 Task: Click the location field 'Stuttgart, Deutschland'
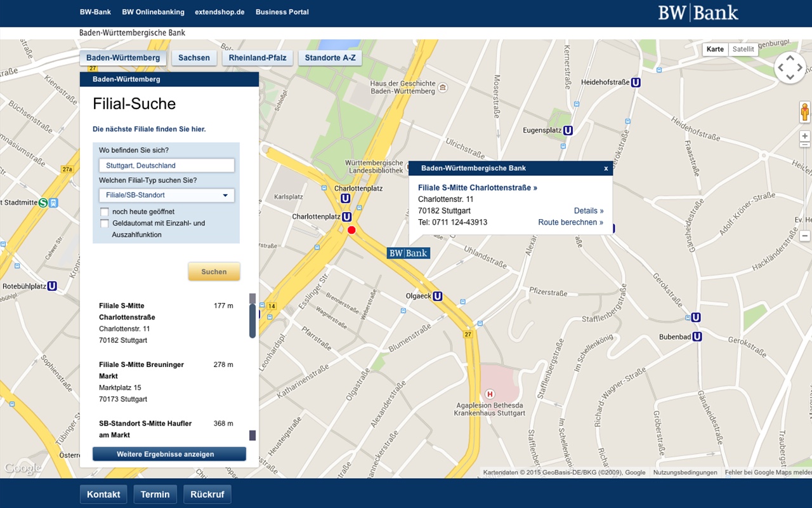pyautogui.click(x=166, y=166)
